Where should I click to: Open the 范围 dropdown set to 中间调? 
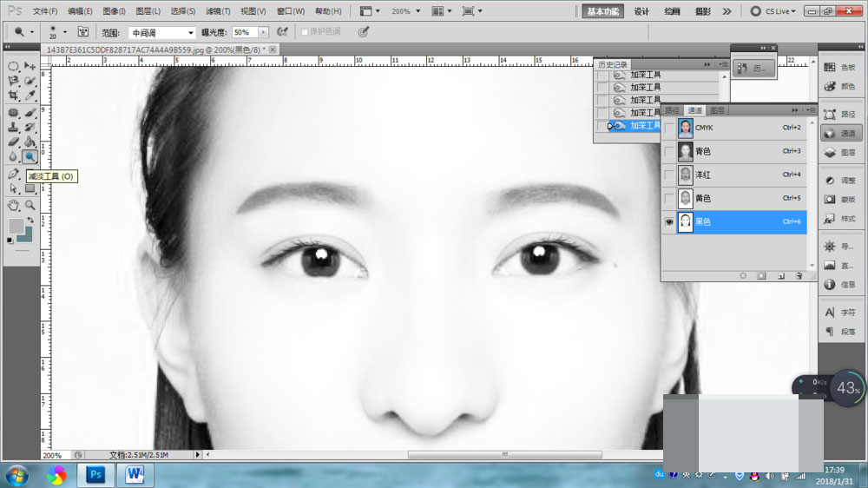pos(161,33)
